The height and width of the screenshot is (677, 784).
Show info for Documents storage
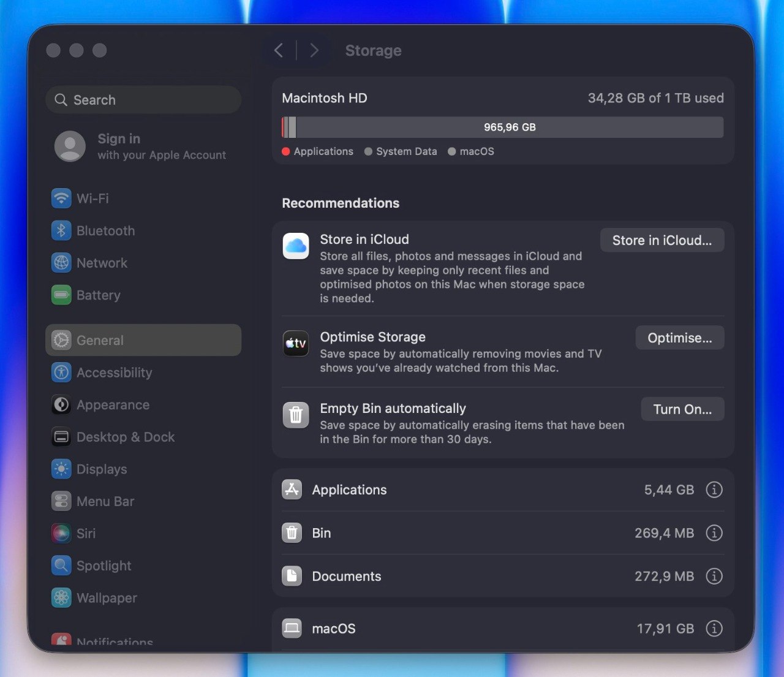click(x=714, y=576)
